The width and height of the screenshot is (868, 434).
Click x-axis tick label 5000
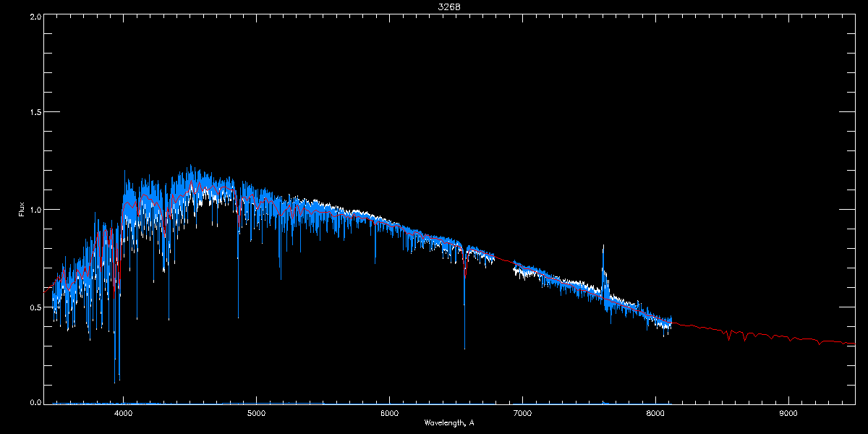tap(256, 414)
